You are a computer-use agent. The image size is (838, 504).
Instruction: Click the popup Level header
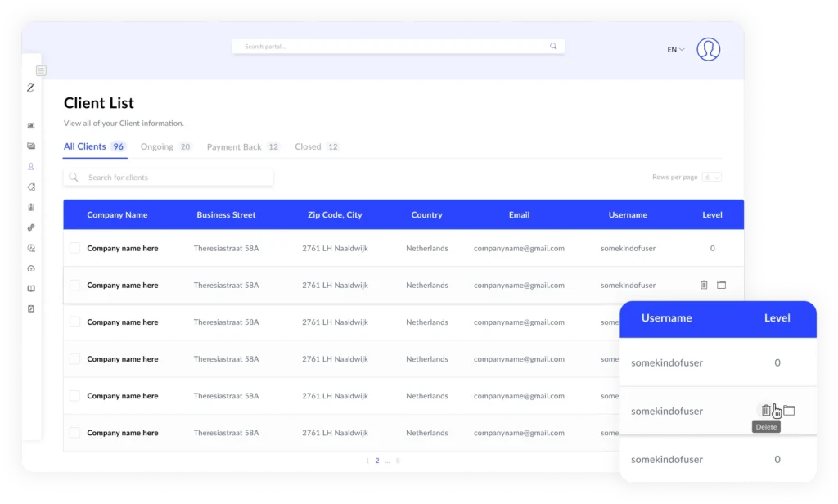click(777, 318)
